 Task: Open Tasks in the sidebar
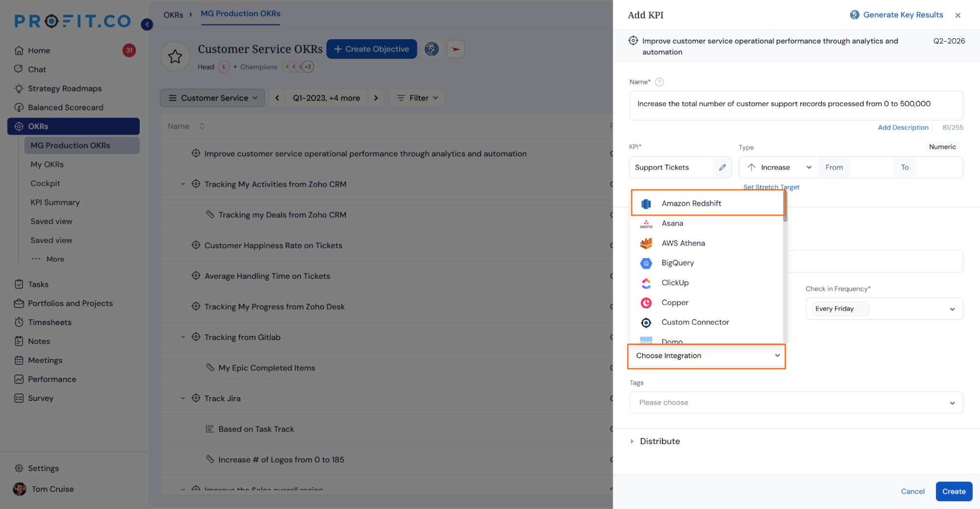[38, 285]
